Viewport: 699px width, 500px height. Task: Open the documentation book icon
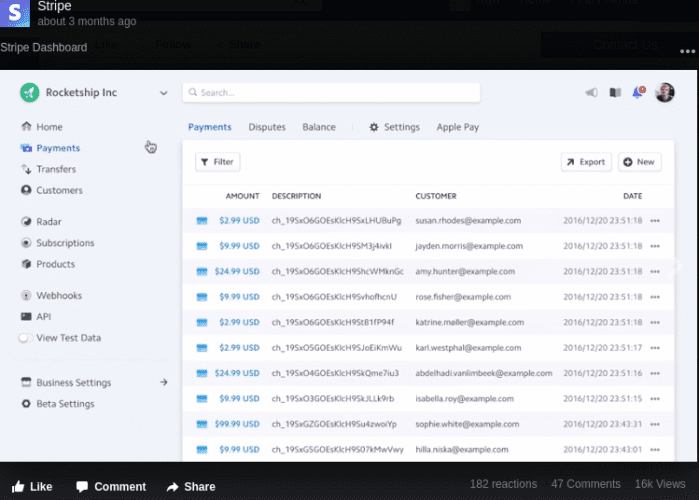pyautogui.click(x=615, y=93)
